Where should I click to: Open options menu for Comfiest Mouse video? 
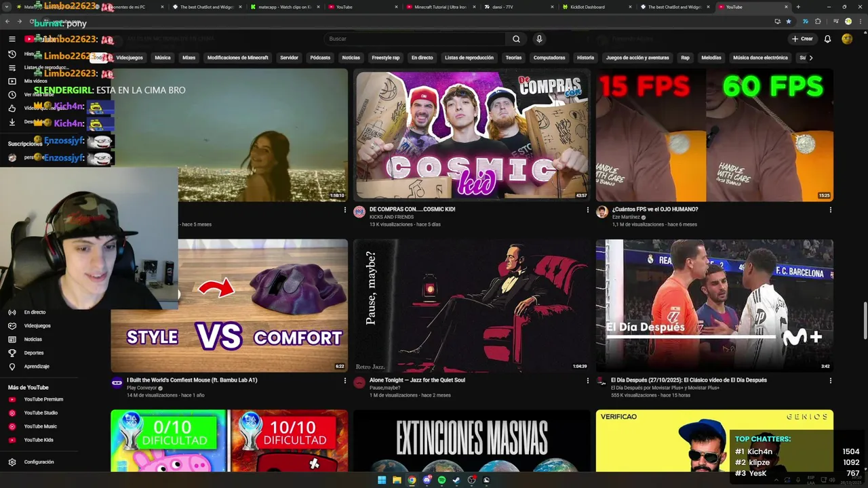coord(344,381)
